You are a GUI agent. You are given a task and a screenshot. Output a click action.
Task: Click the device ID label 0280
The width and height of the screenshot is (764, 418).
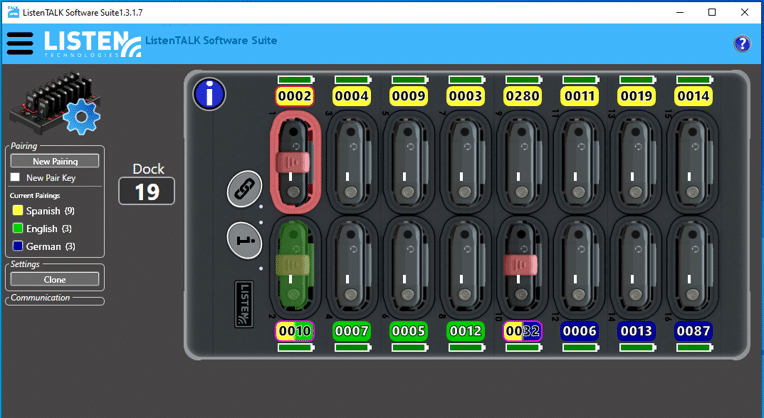(522, 96)
